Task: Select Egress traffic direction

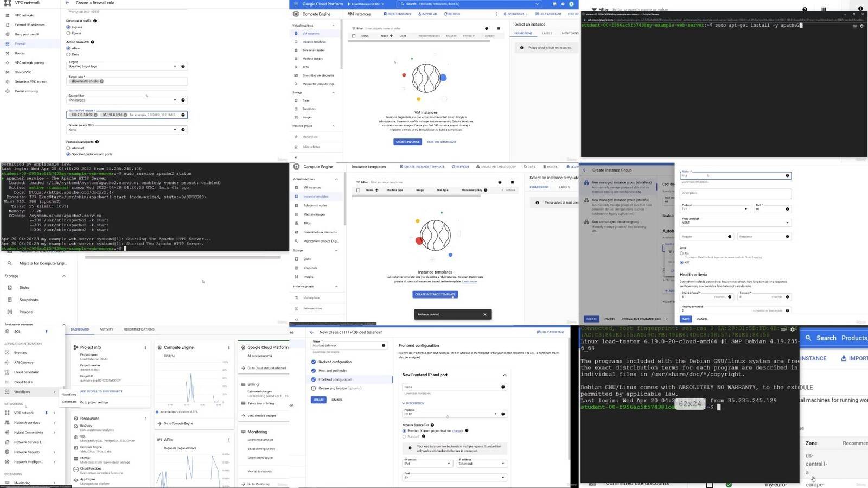Action: [68, 33]
